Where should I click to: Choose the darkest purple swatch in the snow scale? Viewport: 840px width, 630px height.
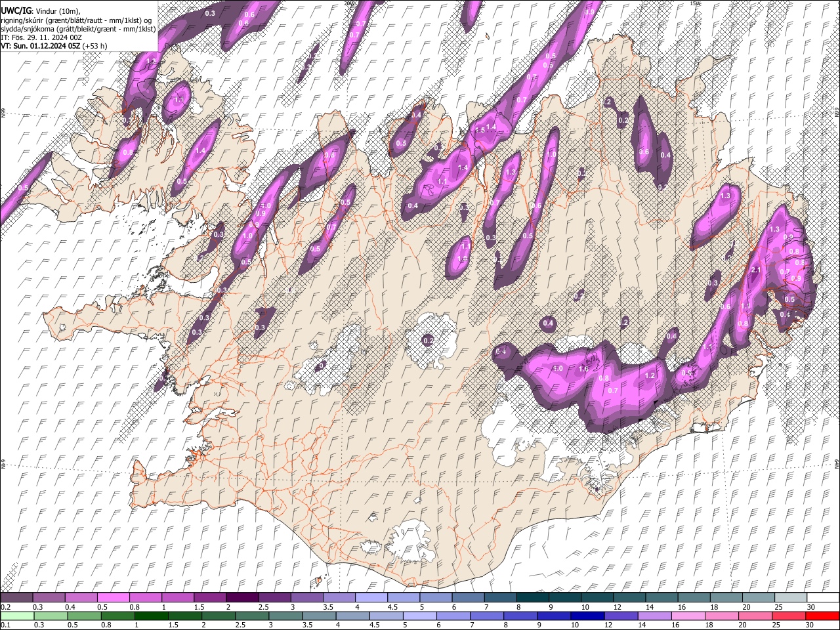point(242,597)
